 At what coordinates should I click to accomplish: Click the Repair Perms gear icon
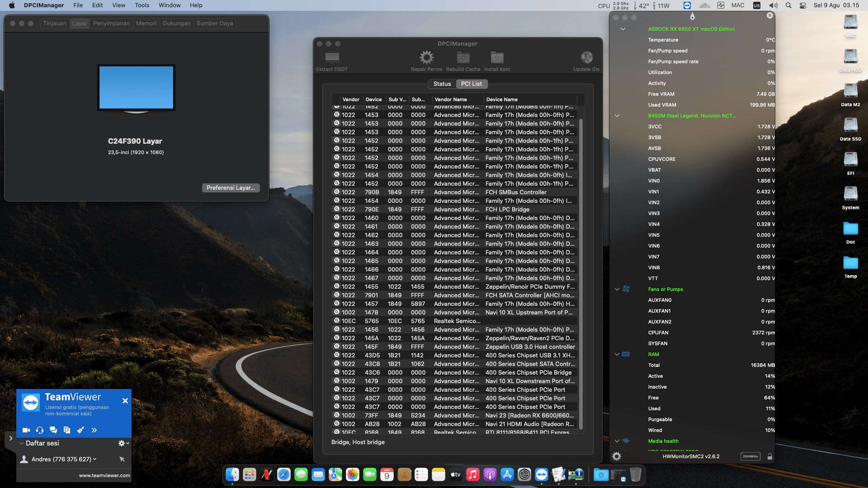point(426,58)
